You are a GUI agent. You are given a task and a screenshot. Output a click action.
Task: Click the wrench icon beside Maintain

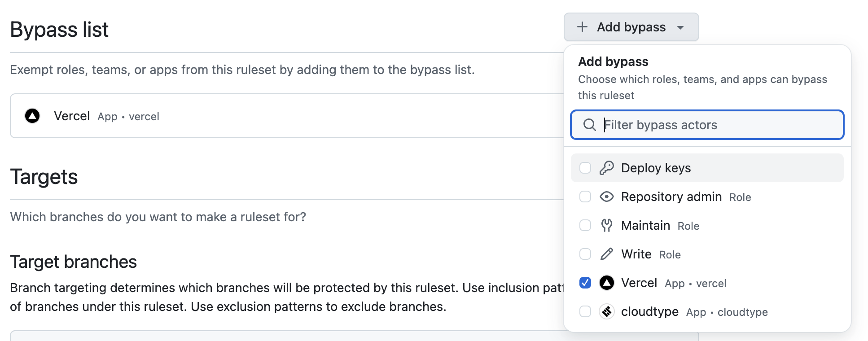(606, 225)
